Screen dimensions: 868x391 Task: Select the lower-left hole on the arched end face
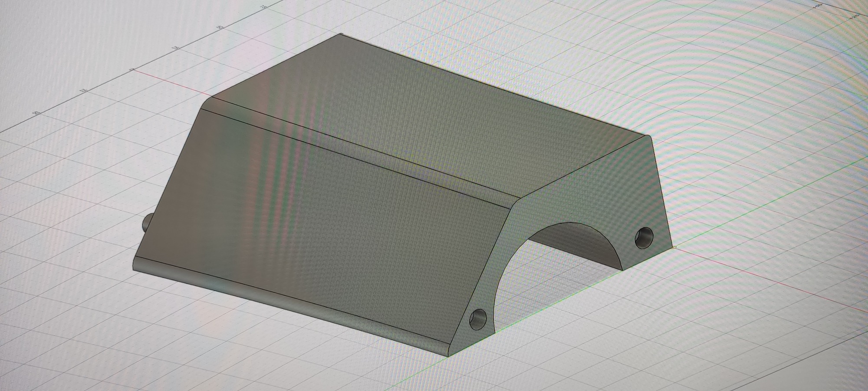479,319
